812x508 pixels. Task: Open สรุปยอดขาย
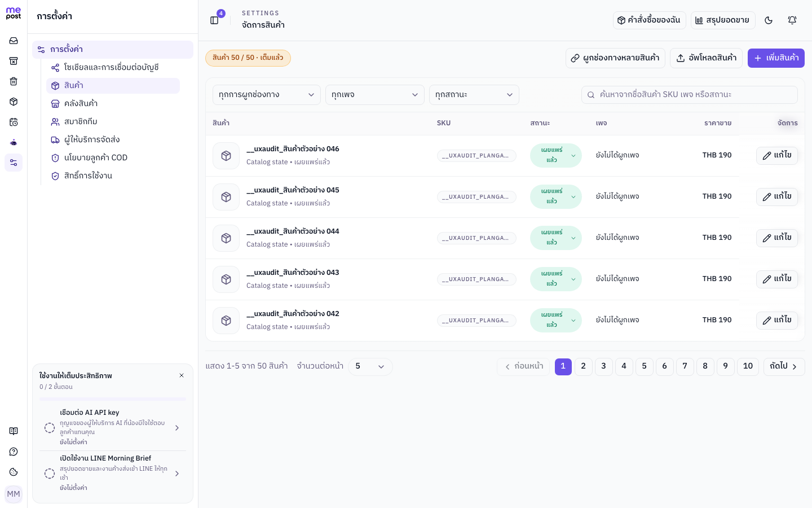coord(723,20)
